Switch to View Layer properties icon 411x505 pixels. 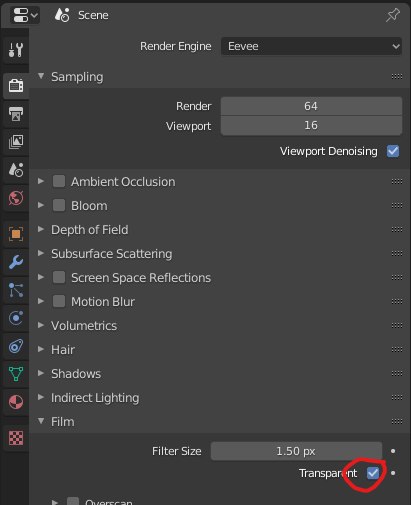pos(16,142)
